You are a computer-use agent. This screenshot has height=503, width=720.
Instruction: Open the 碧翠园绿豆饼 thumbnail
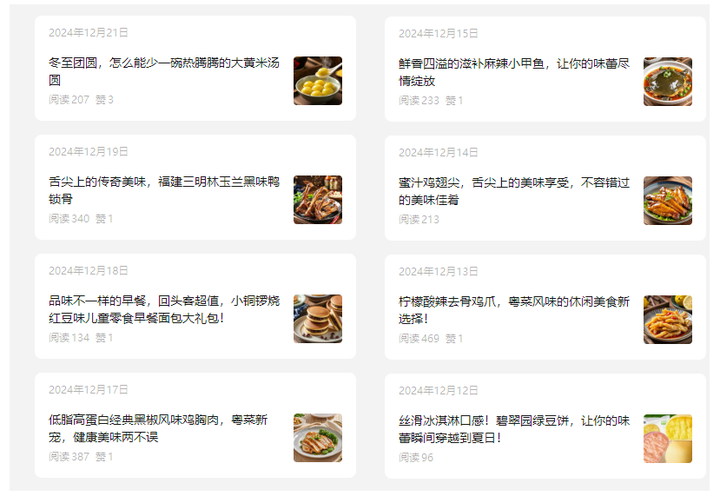coord(668,439)
